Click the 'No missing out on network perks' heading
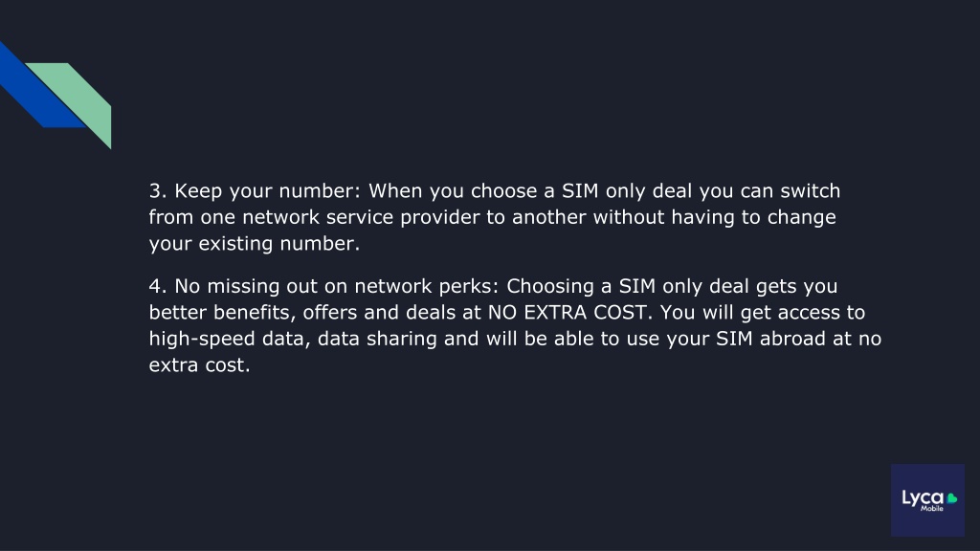The width and height of the screenshot is (980, 551). tap(334, 286)
